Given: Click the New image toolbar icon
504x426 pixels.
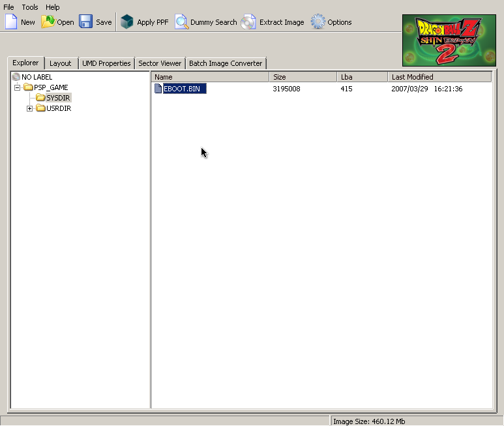Looking at the screenshot, I should (x=11, y=22).
